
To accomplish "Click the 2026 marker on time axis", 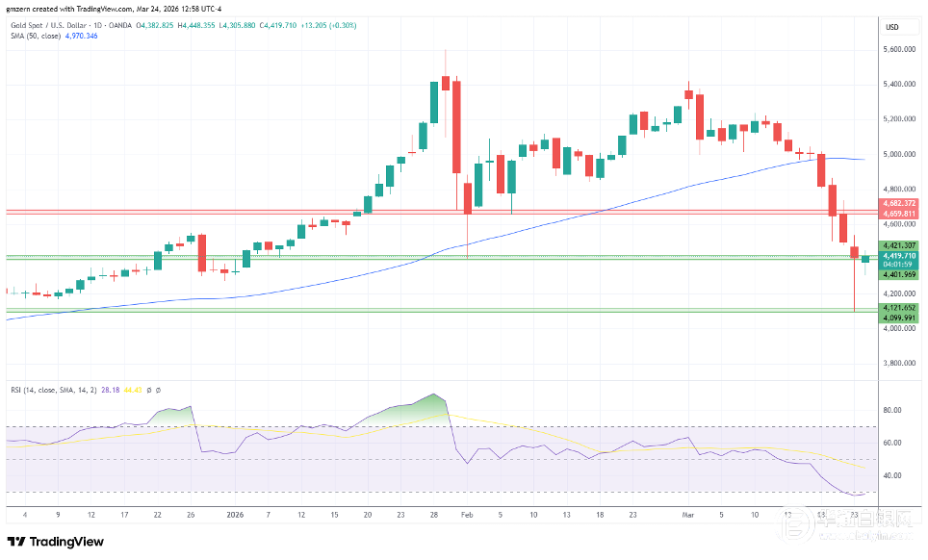I will pos(234,515).
